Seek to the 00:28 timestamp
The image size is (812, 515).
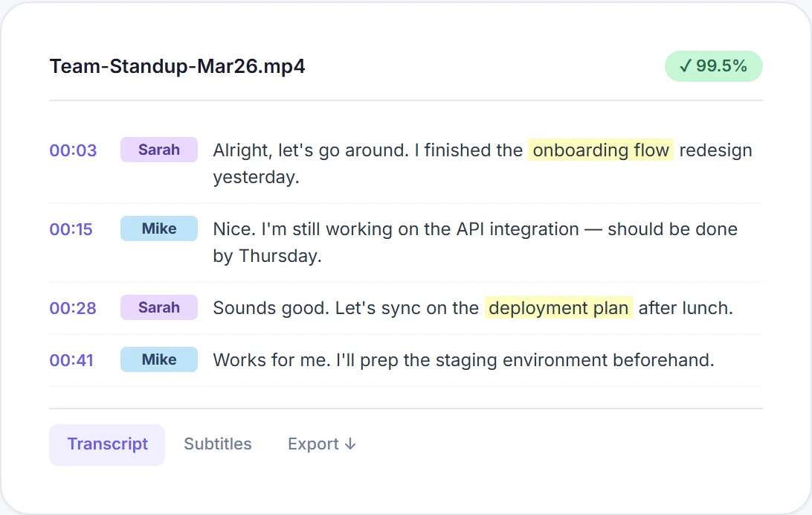coord(73,308)
